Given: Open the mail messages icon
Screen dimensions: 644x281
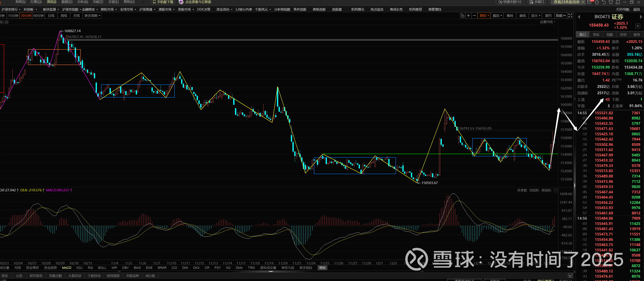Looking at the screenshot, I should pyautogui.click(x=589, y=2).
